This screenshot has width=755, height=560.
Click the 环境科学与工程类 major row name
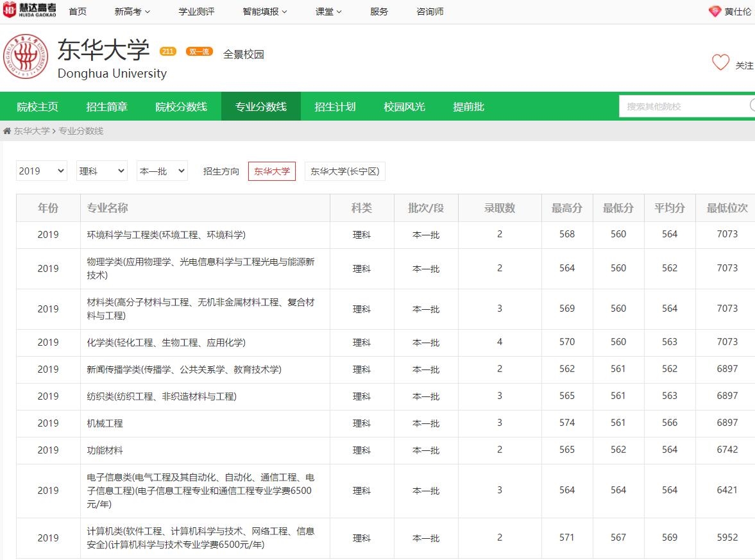(x=166, y=235)
